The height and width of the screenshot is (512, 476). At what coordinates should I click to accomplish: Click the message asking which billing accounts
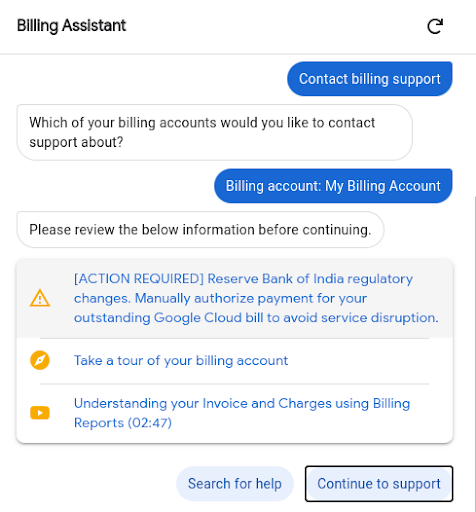[215, 132]
